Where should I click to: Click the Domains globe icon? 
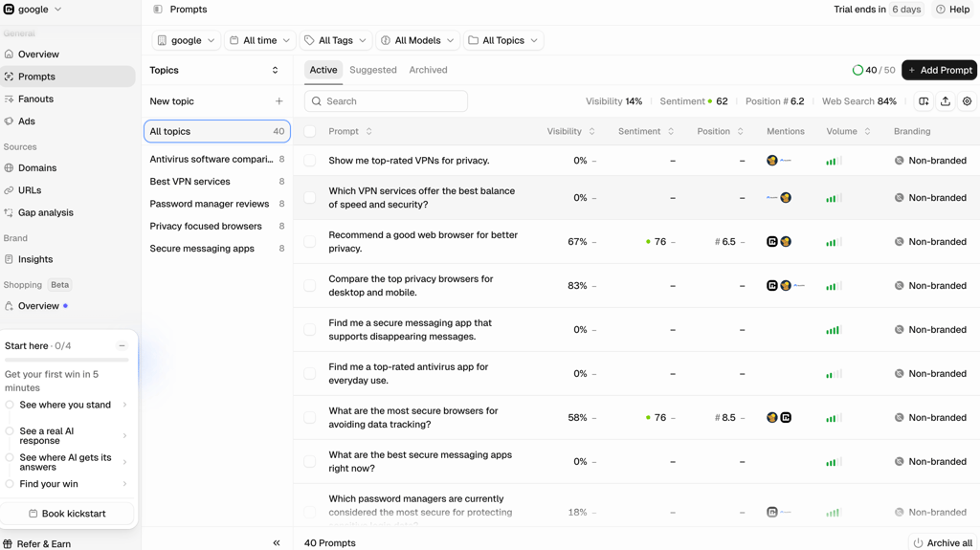9,168
